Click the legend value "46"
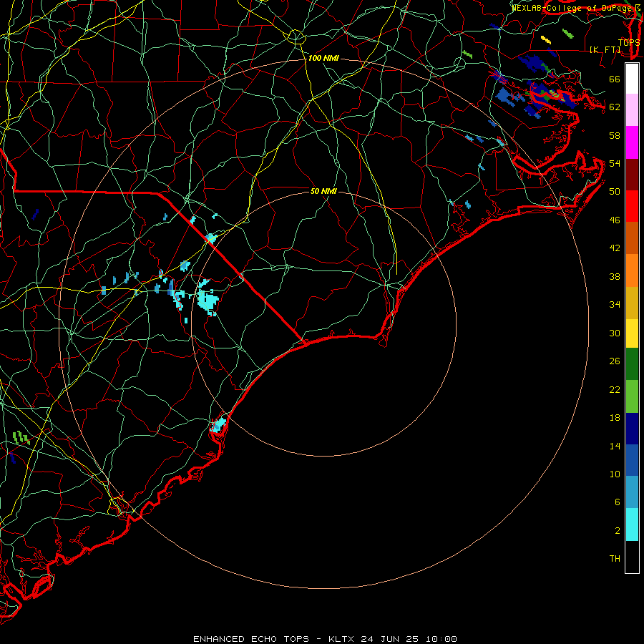644x644 pixels. pyautogui.click(x=615, y=220)
